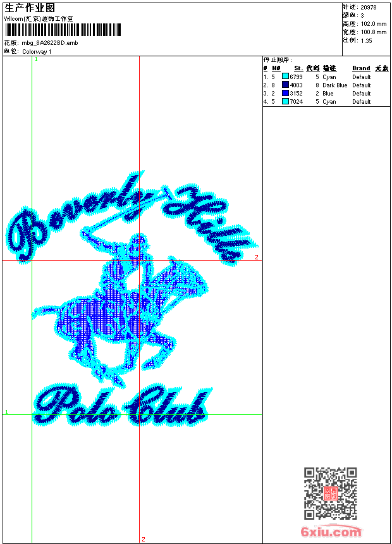This screenshot has height=544, width=392.
Task: Select stitch count 3152 in row 3
Action: (297, 94)
